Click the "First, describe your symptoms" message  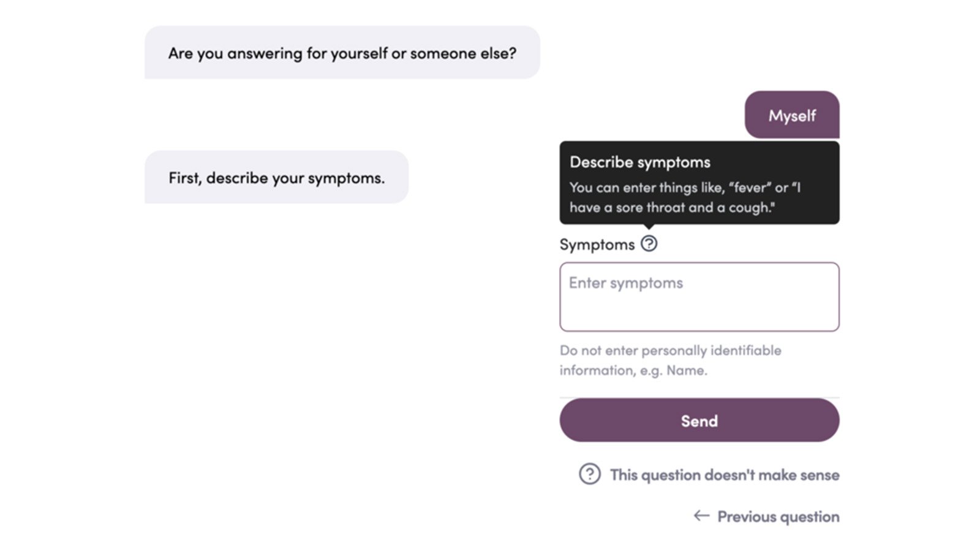[276, 177]
